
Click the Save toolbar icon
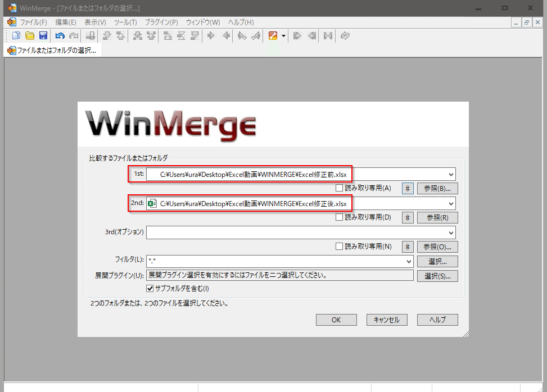(43, 35)
